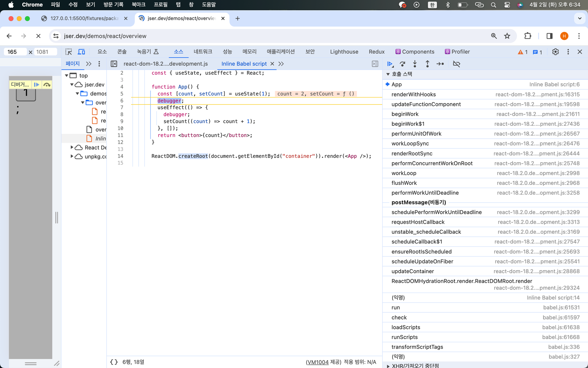Show more open source file tabs
This screenshot has width=588, height=368.
281,64
